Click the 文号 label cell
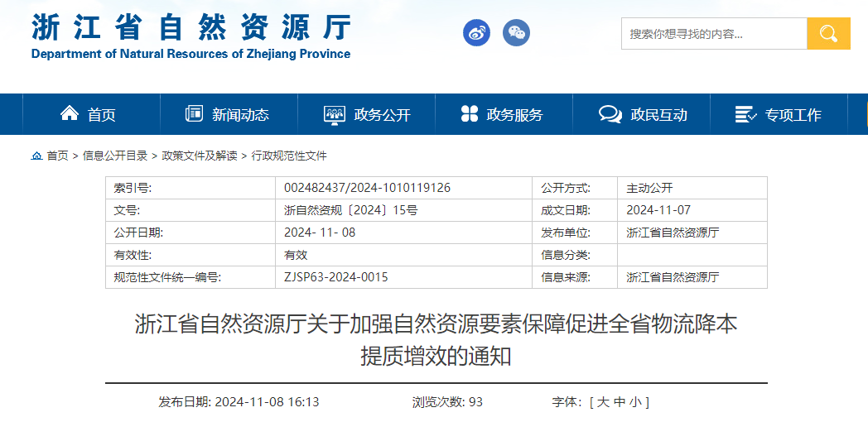This screenshot has width=868, height=422. (x=190, y=210)
